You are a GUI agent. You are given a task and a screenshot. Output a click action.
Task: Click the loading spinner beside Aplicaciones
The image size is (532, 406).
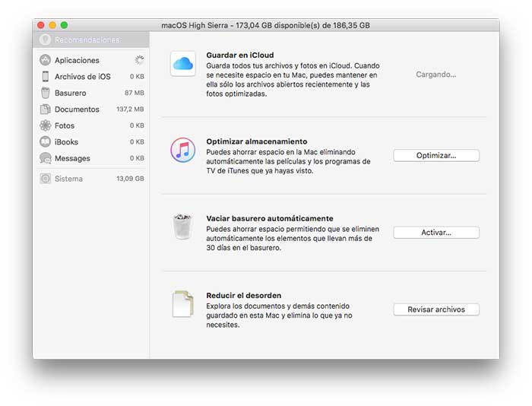tap(139, 60)
